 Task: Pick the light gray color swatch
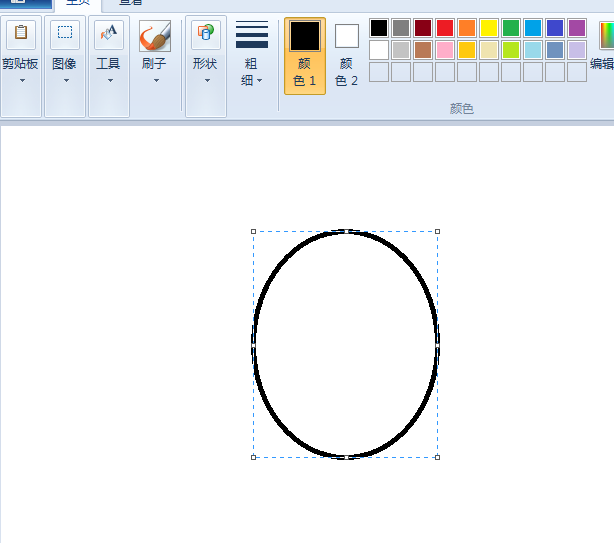[401, 50]
